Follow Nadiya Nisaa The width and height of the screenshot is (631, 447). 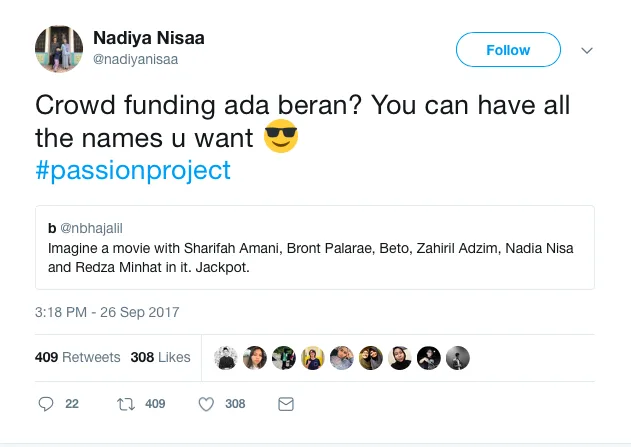(508, 50)
